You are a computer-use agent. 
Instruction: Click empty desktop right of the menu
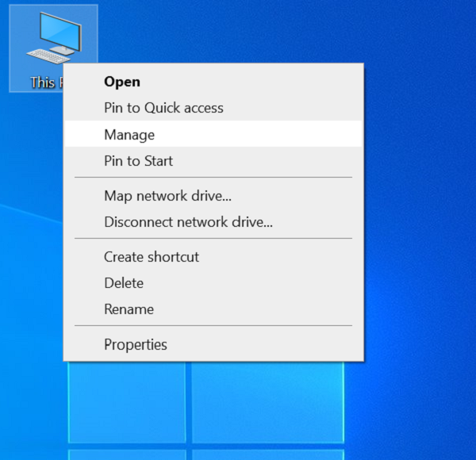pyautogui.click(x=420, y=198)
